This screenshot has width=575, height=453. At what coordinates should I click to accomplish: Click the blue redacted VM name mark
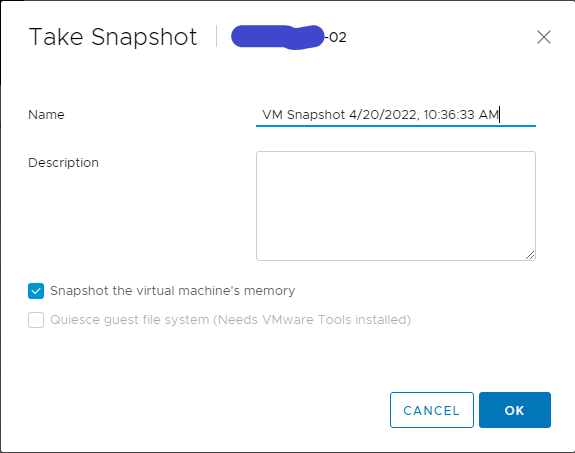tap(278, 37)
